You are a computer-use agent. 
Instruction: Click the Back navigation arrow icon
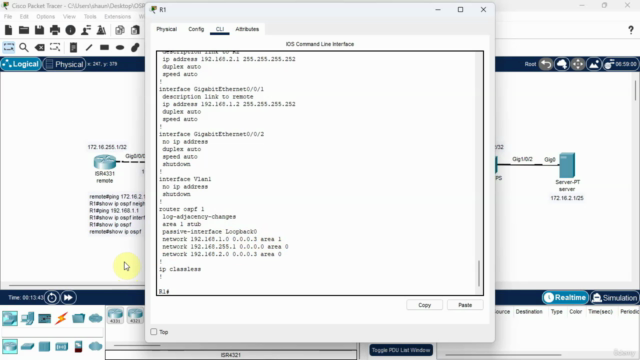coord(546,64)
